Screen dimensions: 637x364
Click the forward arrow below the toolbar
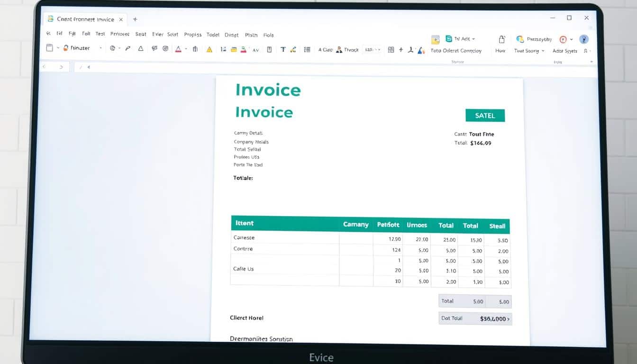[x=61, y=67]
